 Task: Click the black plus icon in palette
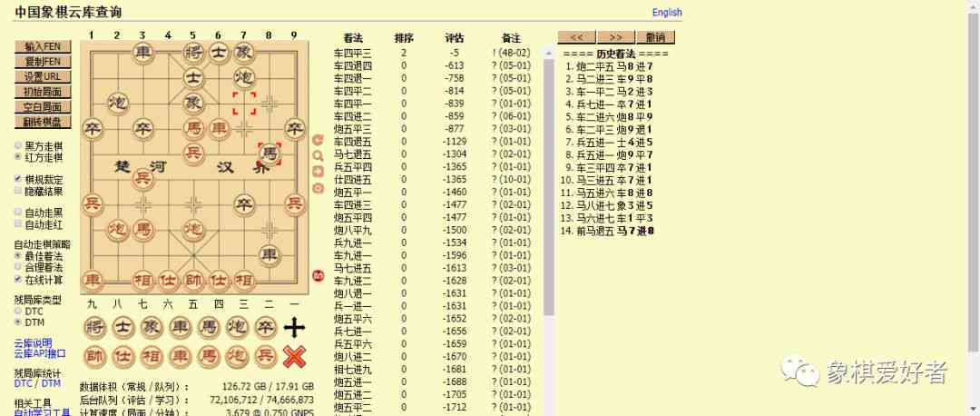tap(294, 327)
